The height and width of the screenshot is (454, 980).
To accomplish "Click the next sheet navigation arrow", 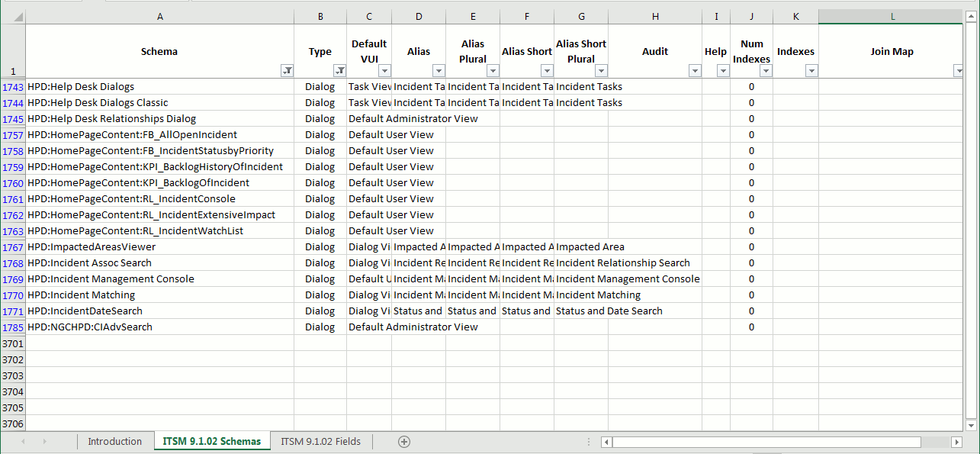I will point(44,441).
